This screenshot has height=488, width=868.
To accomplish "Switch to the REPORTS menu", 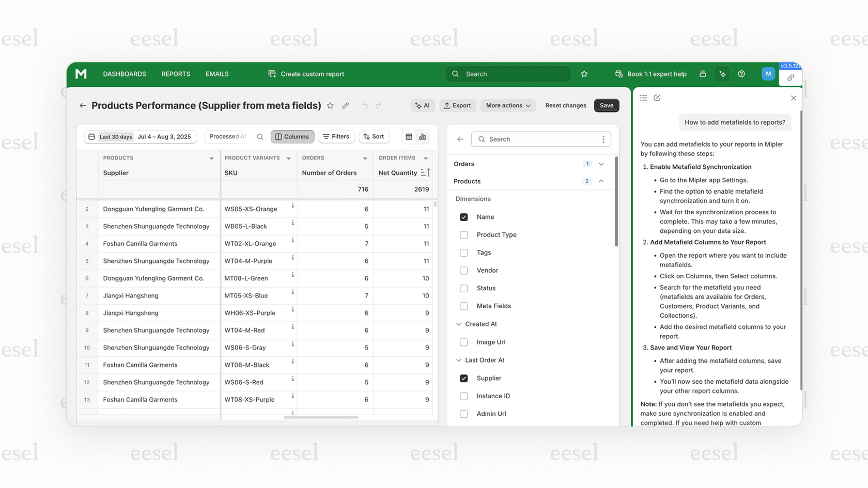I will [175, 74].
